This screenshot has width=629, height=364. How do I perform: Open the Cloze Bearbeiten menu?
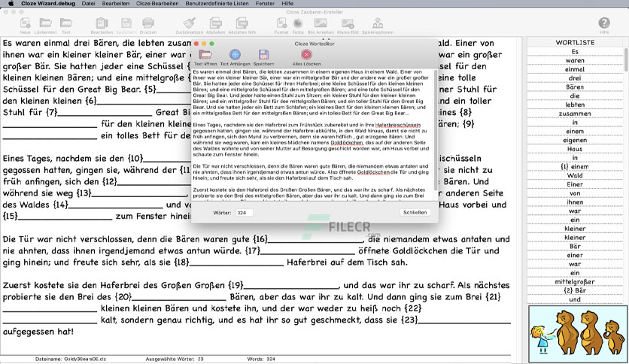coord(157,3)
